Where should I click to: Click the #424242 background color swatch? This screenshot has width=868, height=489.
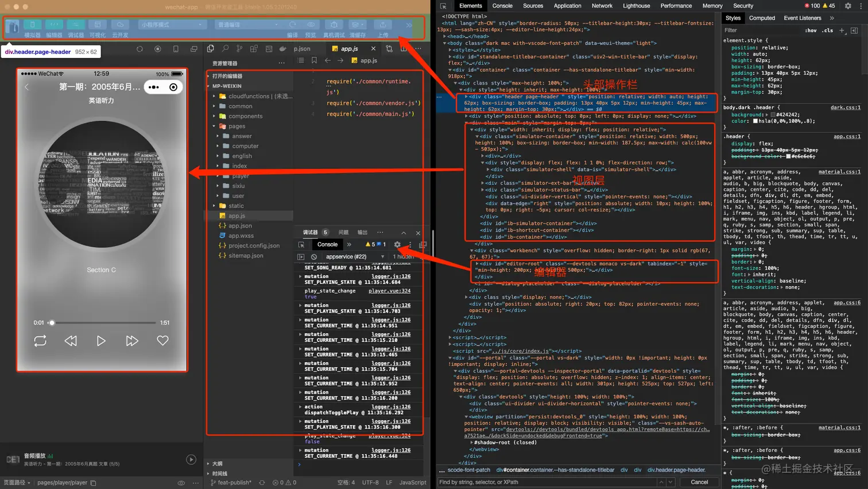(x=773, y=115)
